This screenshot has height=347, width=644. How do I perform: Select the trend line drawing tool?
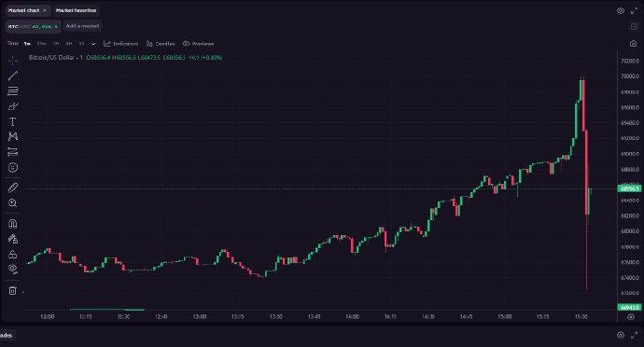[13, 76]
